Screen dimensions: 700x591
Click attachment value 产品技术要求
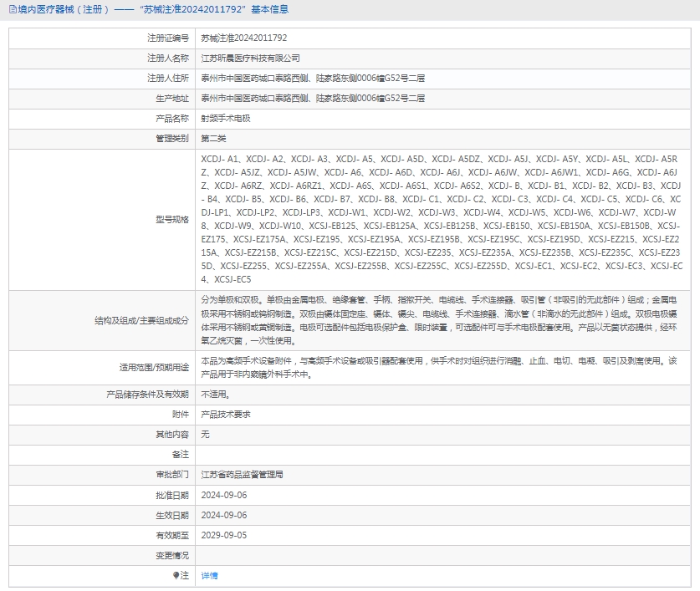click(226, 415)
